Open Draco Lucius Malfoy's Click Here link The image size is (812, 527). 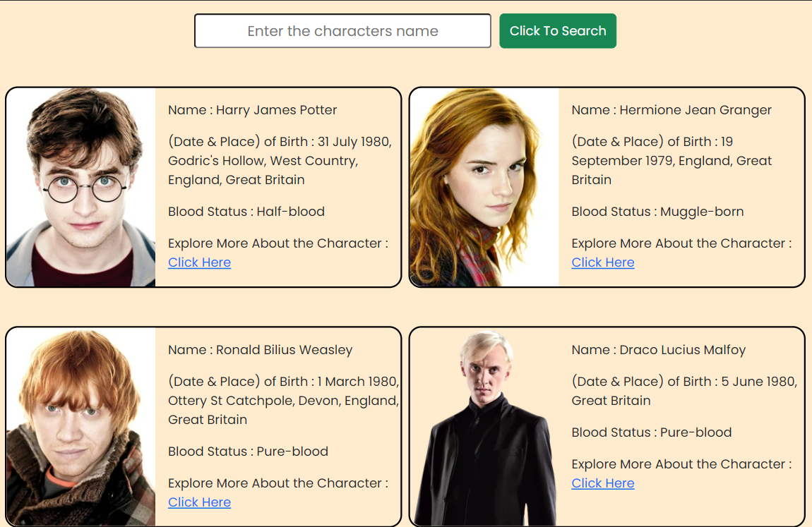(x=603, y=483)
